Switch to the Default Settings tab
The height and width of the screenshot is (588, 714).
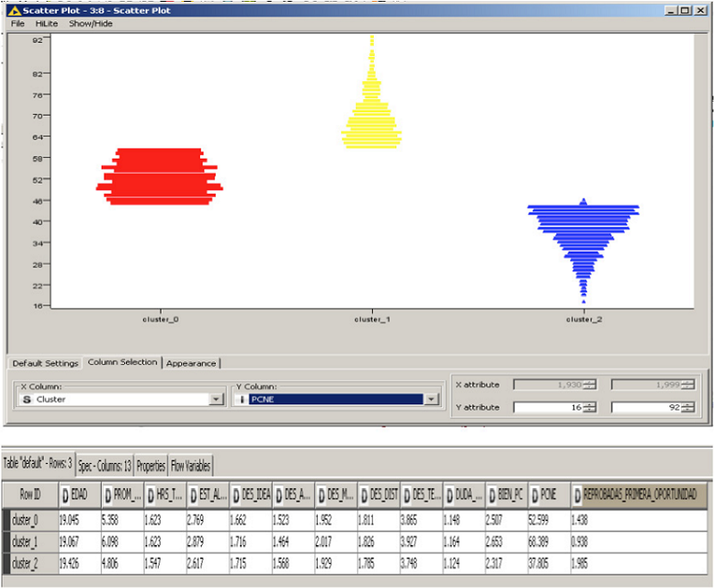[45, 363]
